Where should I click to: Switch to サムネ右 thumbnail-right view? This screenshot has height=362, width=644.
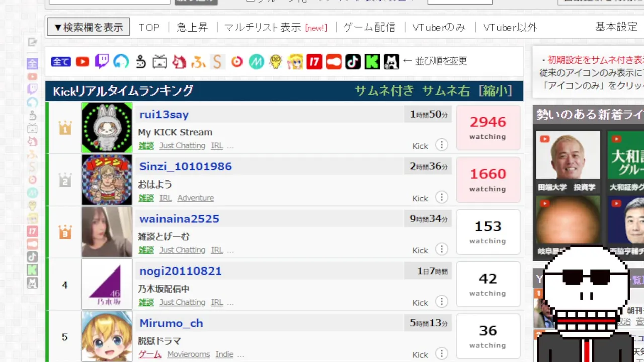tap(446, 90)
